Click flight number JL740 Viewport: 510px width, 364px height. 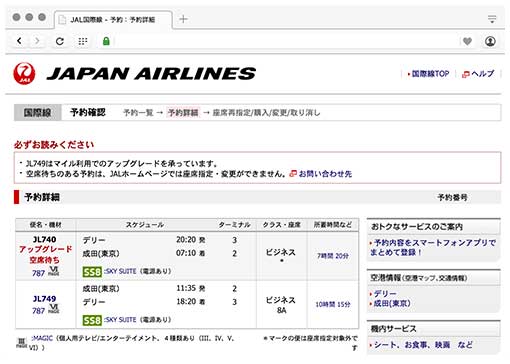pyautogui.click(x=45, y=239)
